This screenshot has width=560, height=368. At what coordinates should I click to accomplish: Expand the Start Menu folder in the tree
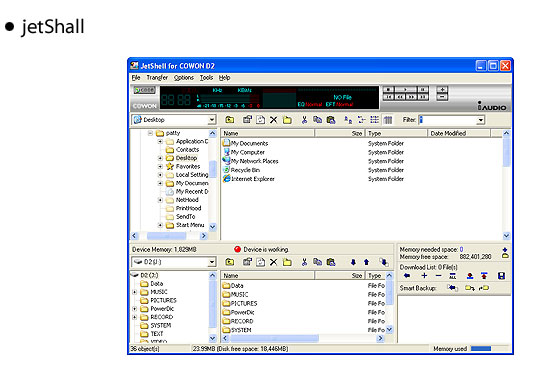[160, 225]
